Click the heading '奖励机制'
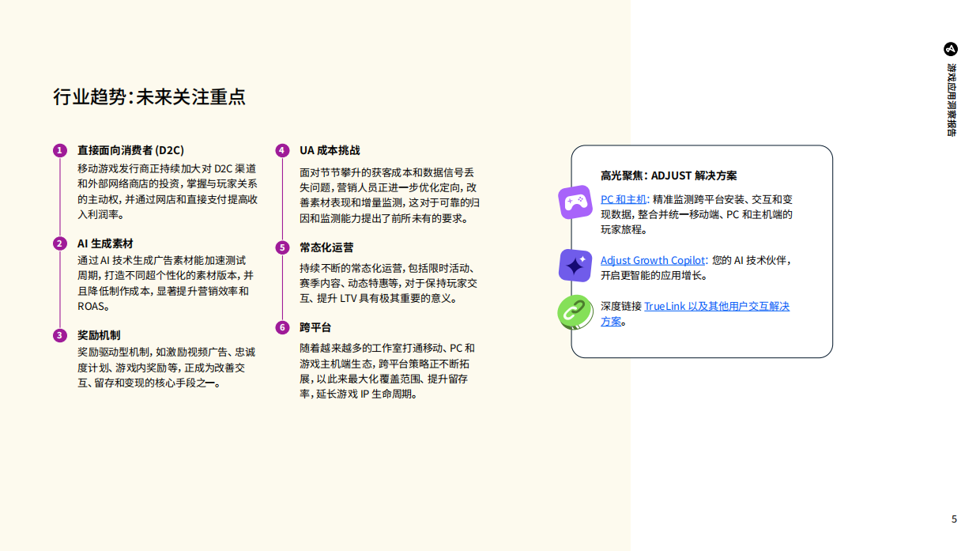The width and height of the screenshot is (980, 551). 99,335
